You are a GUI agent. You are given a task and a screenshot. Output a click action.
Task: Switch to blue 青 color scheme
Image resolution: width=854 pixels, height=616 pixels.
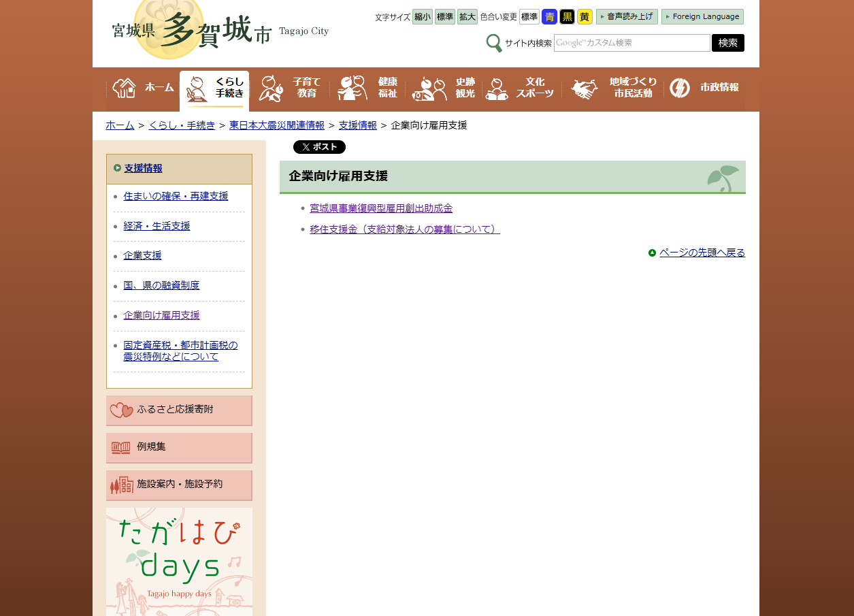[549, 17]
